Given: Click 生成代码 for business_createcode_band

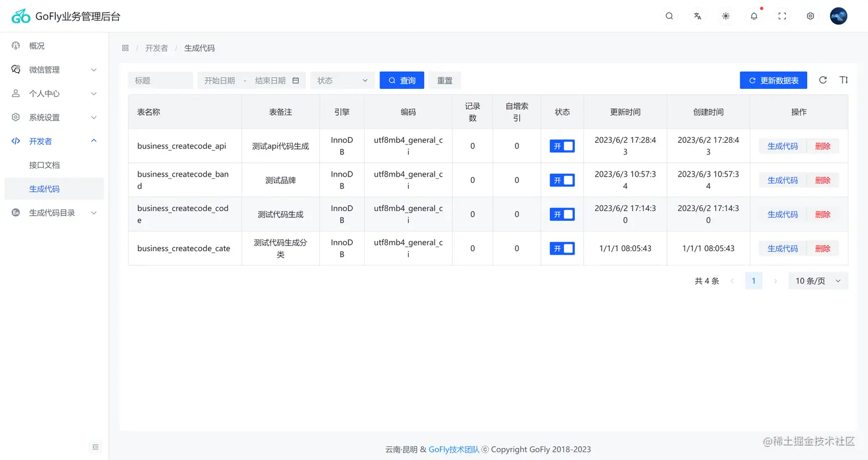Looking at the screenshot, I should pos(782,180).
